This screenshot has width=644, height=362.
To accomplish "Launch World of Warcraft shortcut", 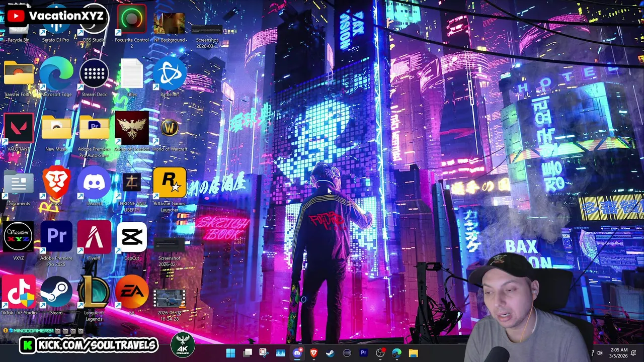I will tap(170, 134).
